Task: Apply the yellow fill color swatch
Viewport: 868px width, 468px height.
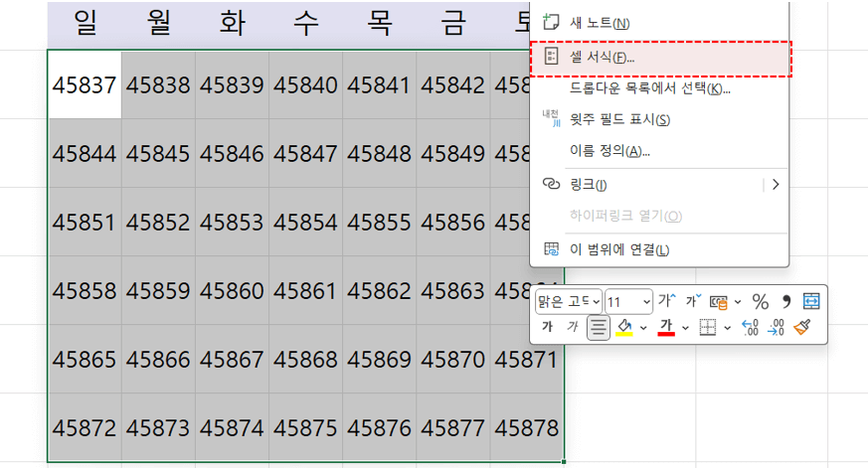Action: (x=625, y=327)
